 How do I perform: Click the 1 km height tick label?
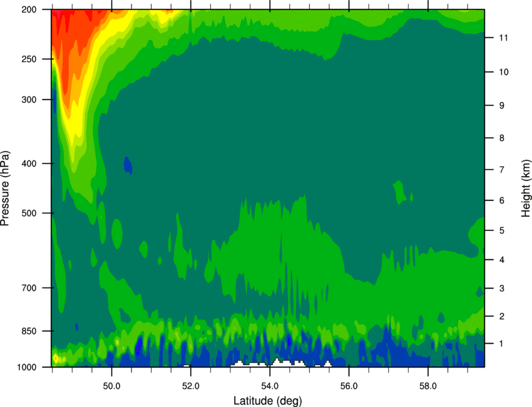coord(501,344)
